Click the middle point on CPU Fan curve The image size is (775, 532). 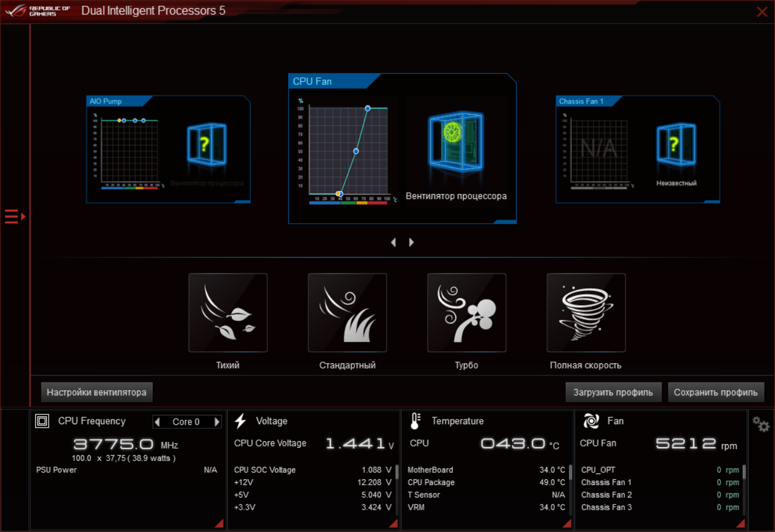pos(356,151)
